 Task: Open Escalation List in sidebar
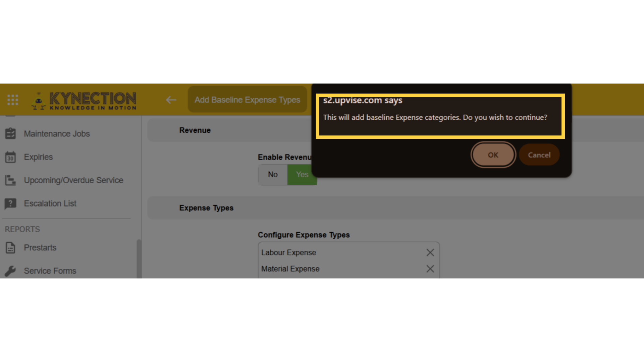(x=50, y=203)
